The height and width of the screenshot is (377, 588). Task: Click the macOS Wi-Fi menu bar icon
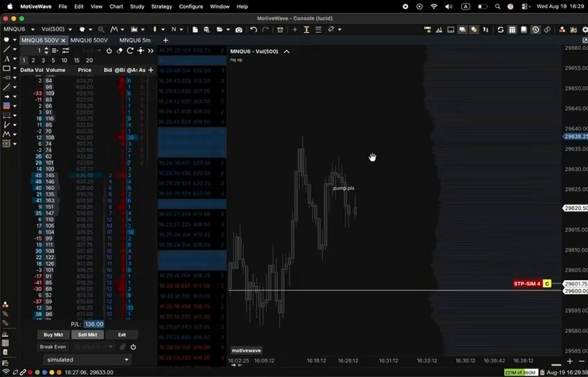pyautogui.click(x=434, y=6)
